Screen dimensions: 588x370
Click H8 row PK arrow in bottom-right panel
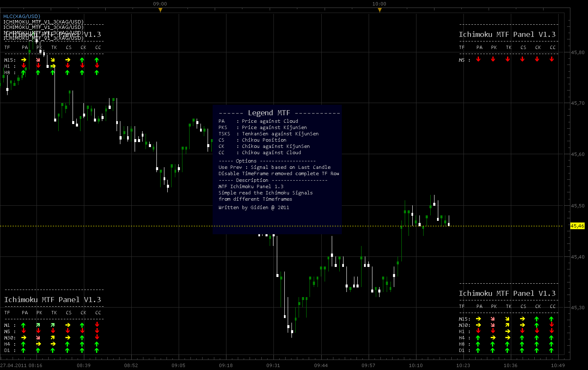493,344
